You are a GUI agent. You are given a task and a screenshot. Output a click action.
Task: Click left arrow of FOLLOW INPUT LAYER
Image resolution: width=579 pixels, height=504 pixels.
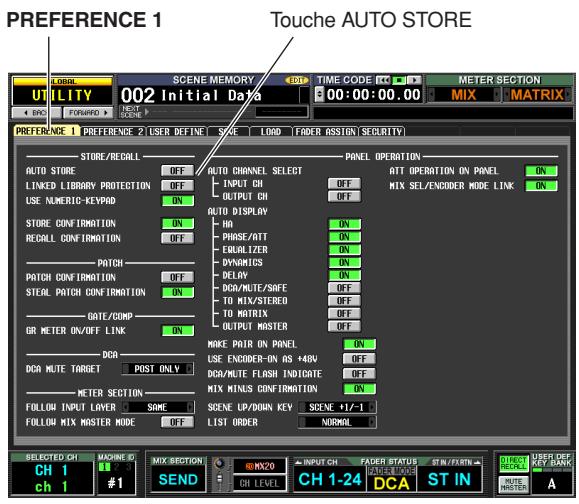coord(126,407)
